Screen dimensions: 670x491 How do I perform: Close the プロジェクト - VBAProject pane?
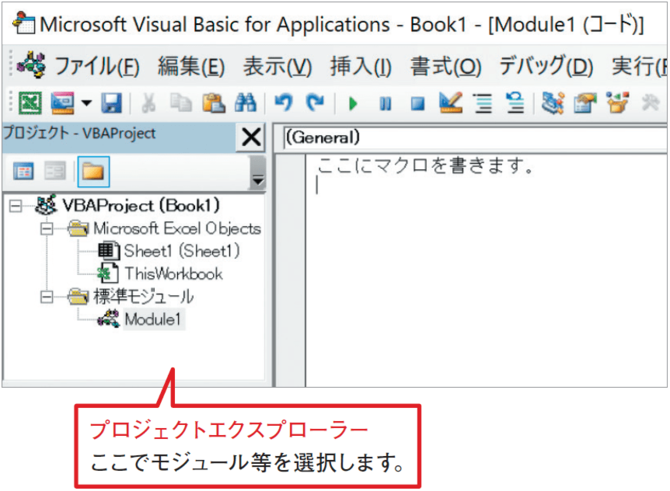click(251, 138)
